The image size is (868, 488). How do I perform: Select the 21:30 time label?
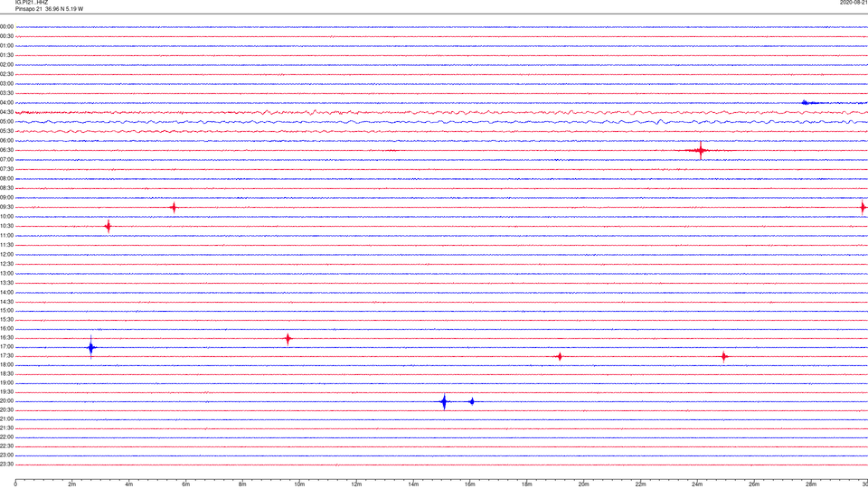coord(6,428)
